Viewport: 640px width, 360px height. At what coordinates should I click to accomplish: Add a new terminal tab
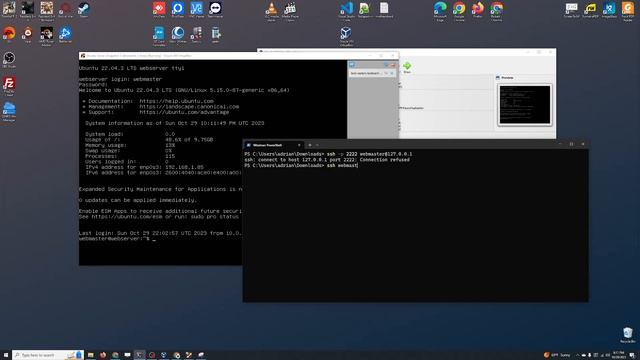[310, 145]
